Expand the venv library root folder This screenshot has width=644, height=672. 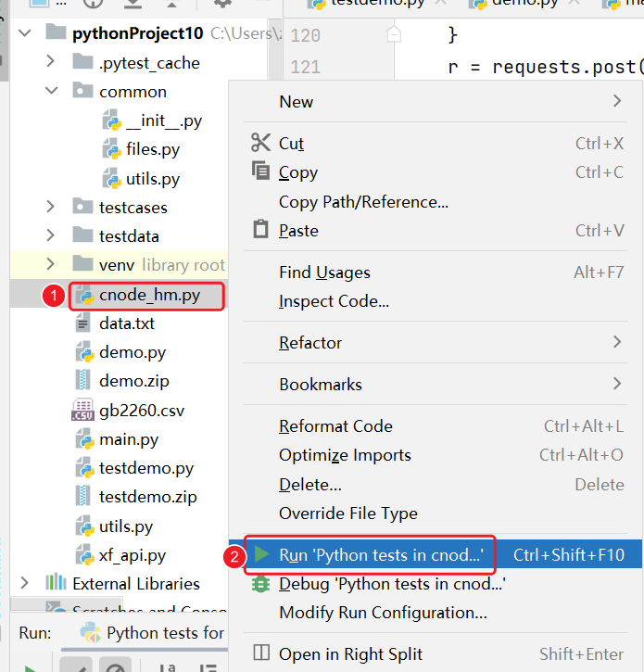coord(50,264)
